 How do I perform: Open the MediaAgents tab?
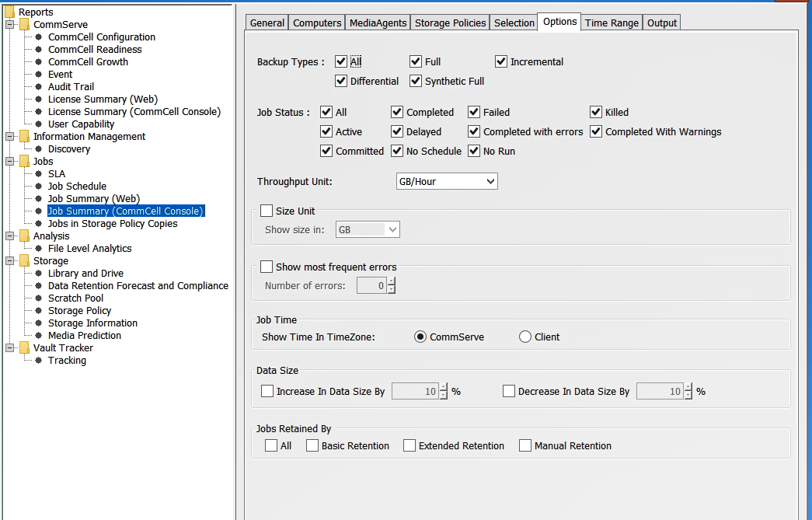coord(378,23)
